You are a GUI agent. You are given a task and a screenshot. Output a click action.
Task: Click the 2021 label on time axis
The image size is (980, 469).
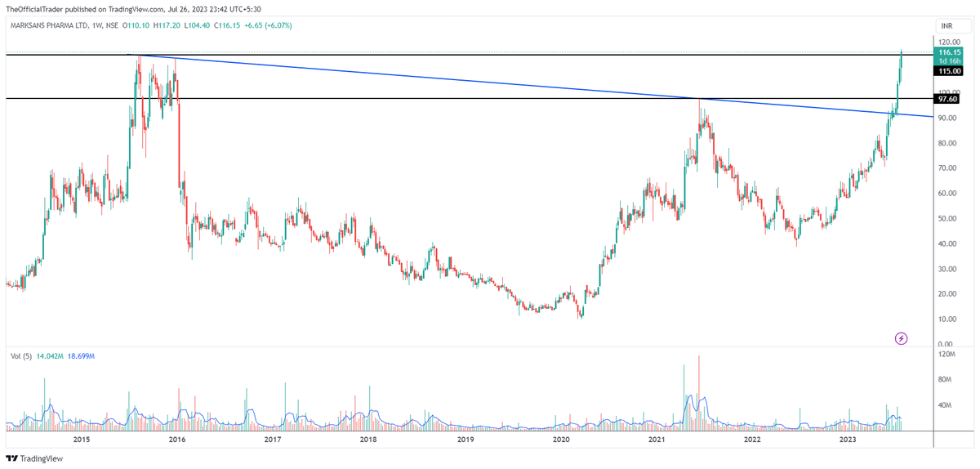pyautogui.click(x=657, y=440)
